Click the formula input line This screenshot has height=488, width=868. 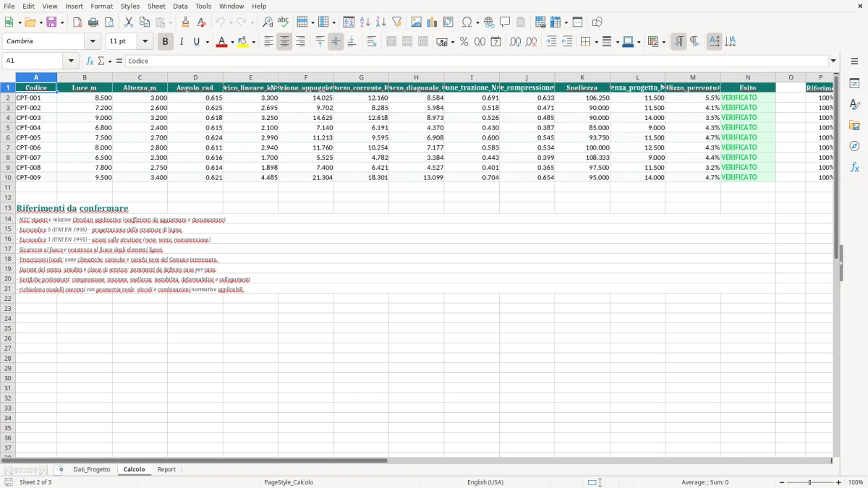pos(476,61)
